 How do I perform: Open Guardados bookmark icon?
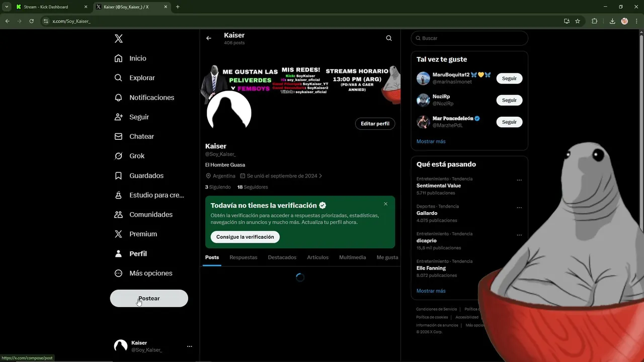(x=118, y=175)
